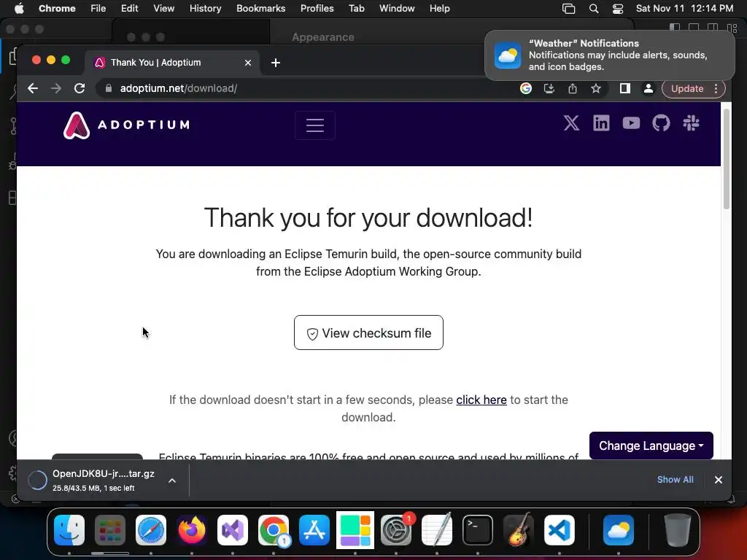This screenshot has width=747, height=560.
Task: Launch Safari from the Dock
Action: tap(151, 530)
